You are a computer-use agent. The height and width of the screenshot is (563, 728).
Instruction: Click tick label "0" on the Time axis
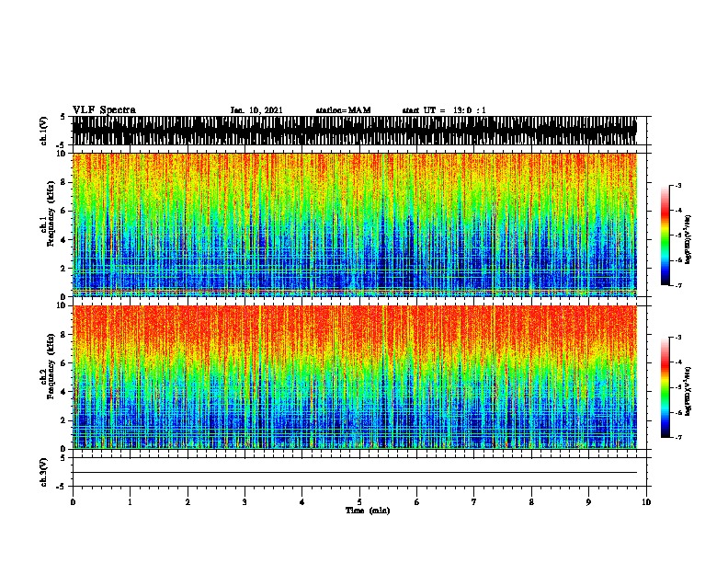tap(73, 502)
